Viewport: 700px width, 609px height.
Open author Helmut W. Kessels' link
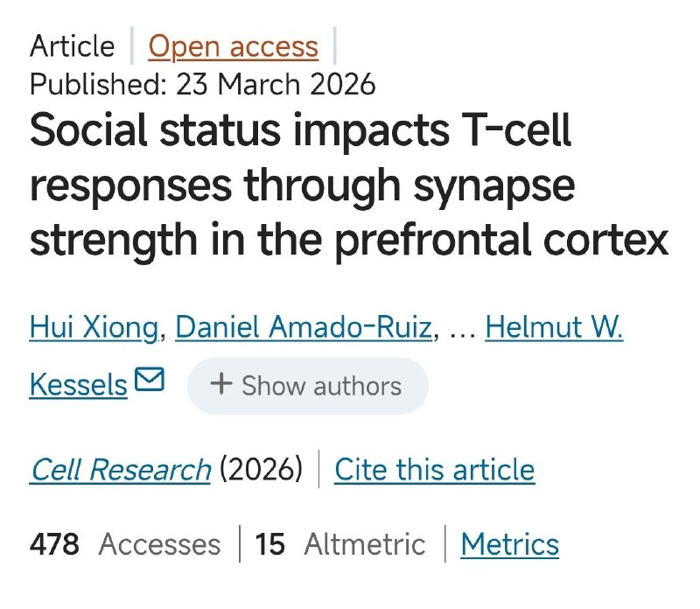tap(554, 327)
